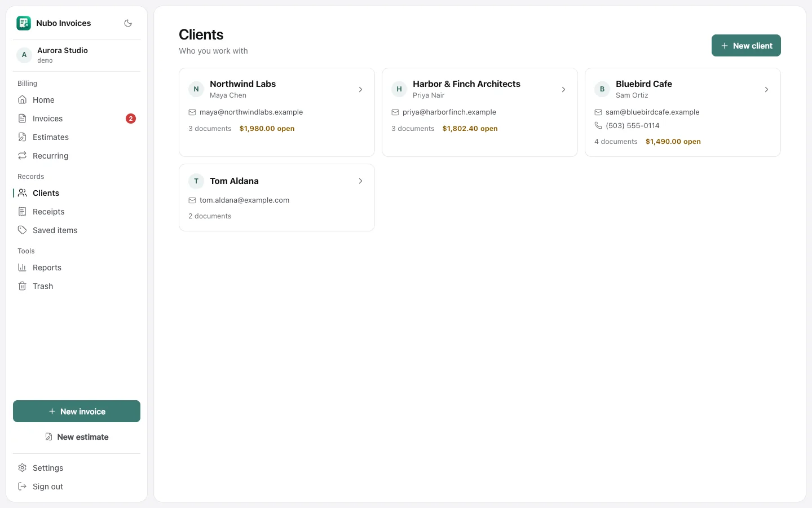The width and height of the screenshot is (812, 508).
Task: Start a New estimate
Action: coord(77,437)
